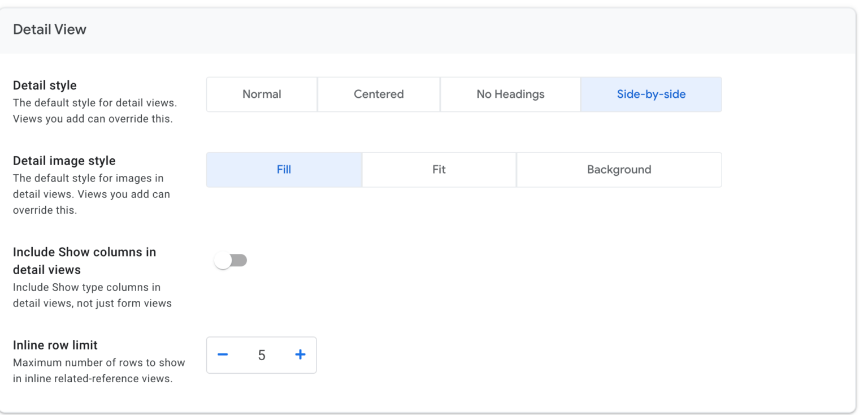Select the Fit image style

click(439, 169)
